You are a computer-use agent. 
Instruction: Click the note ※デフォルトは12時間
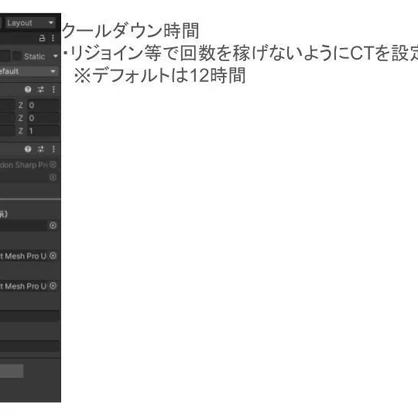tap(160, 75)
